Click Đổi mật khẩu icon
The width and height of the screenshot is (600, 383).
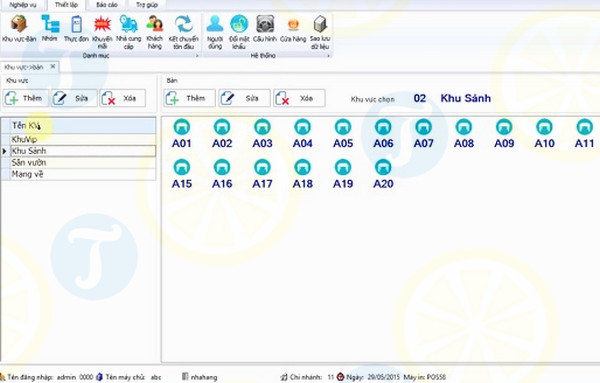(239, 32)
